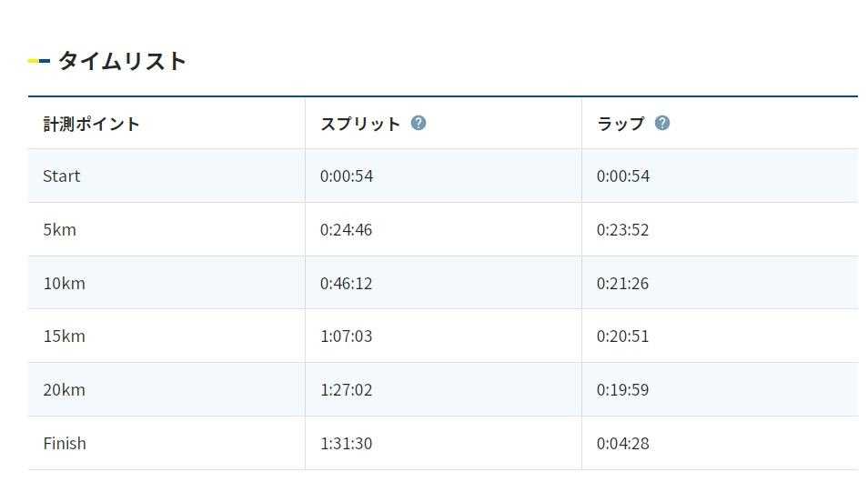Click the 5km lap time 0:23:52
The image size is (868, 482).
coord(622,230)
